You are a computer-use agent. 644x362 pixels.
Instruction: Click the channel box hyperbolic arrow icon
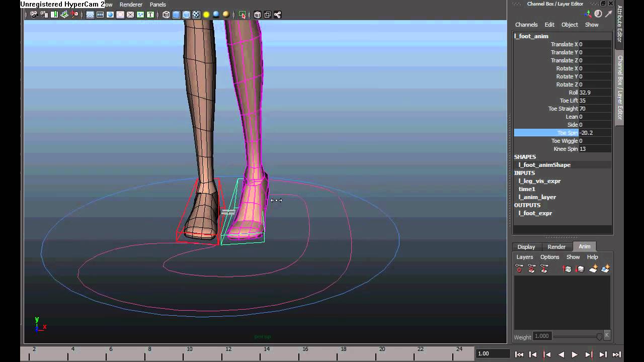click(x=608, y=14)
